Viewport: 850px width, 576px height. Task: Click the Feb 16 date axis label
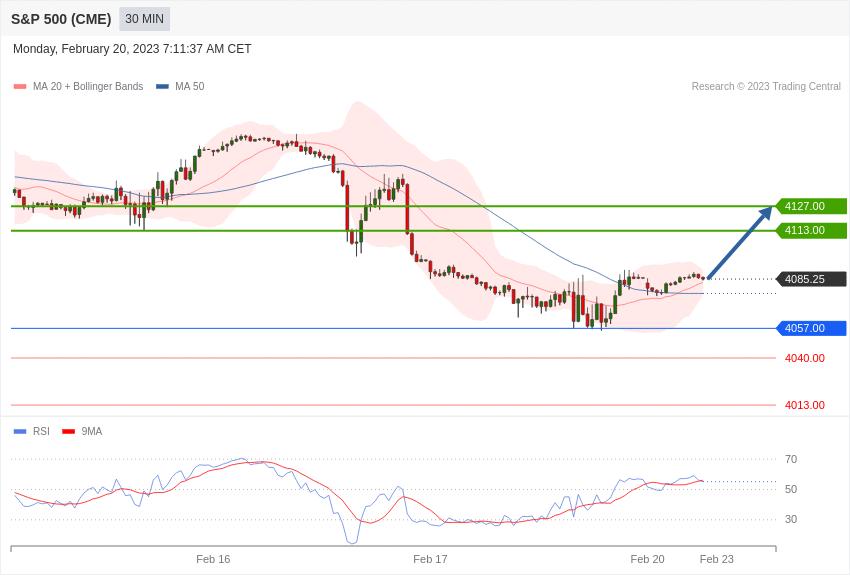[213, 559]
